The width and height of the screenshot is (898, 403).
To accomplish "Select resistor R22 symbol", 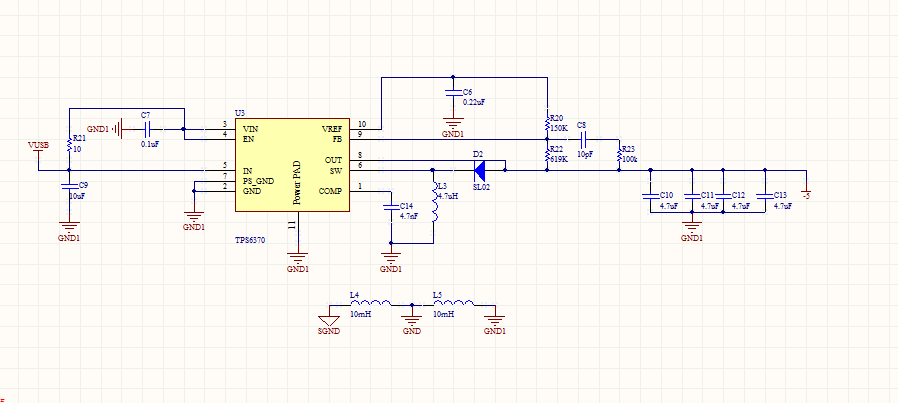I will (547, 155).
